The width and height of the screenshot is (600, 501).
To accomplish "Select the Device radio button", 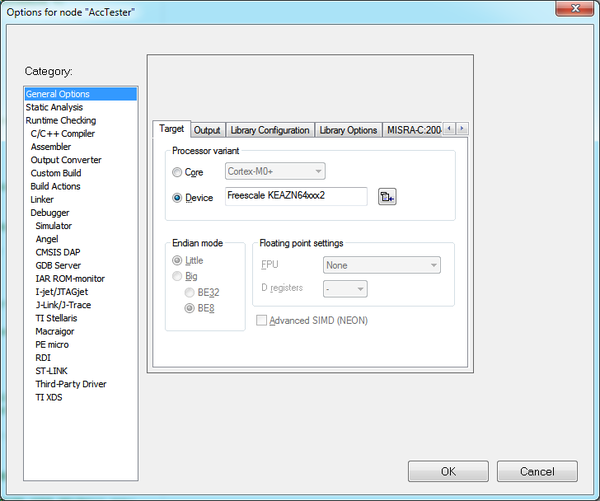I will click(178, 197).
